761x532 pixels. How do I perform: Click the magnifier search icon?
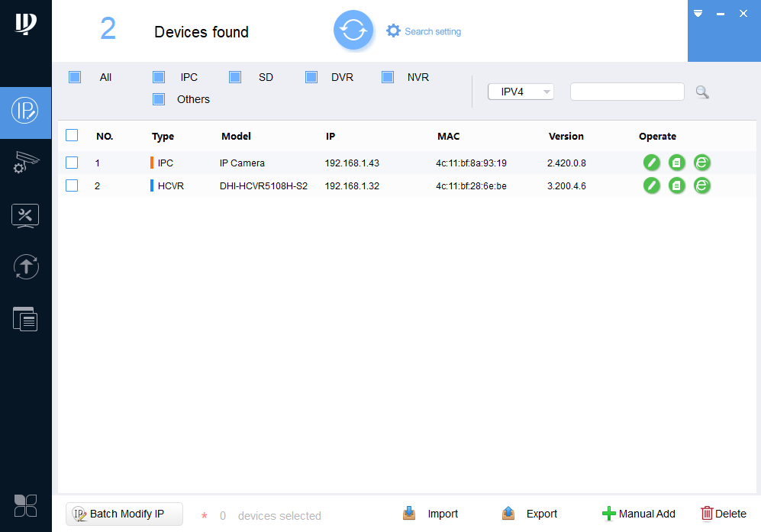pos(701,92)
